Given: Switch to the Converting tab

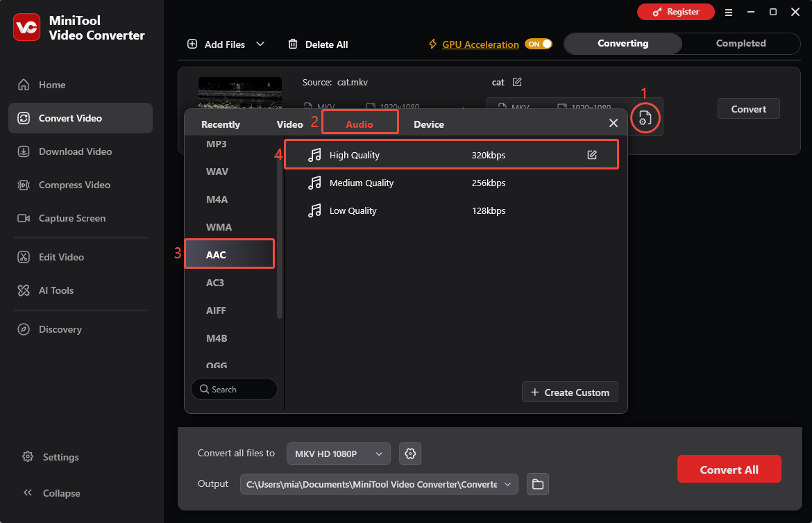Looking at the screenshot, I should 623,44.
